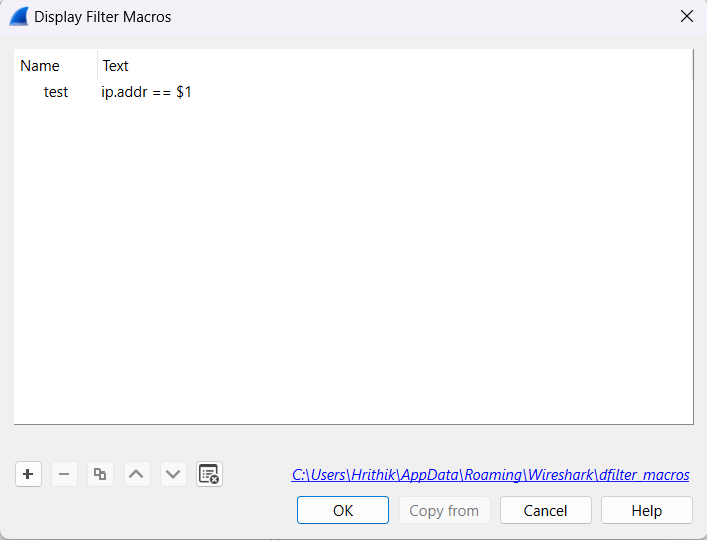This screenshot has width=707, height=540.
Task: Remove the selected macro with minus button
Action: coord(64,474)
